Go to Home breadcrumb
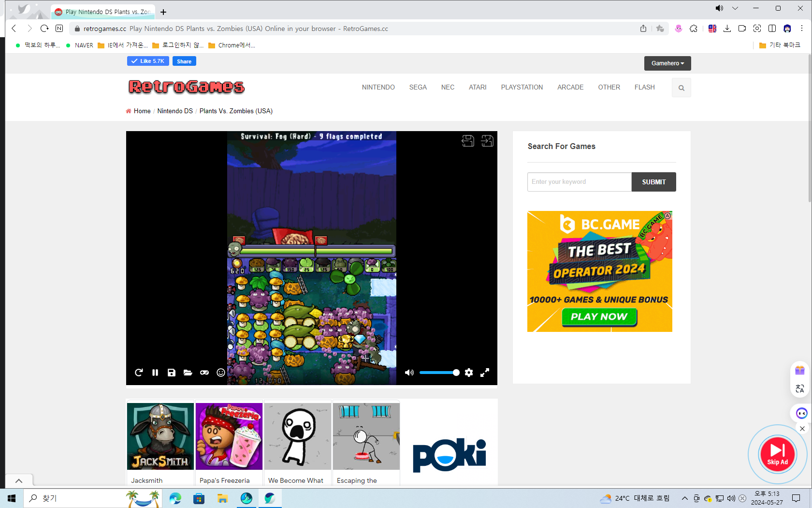The height and width of the screenshot is (508, 812). pyautogui.click(x=142, y=111)
